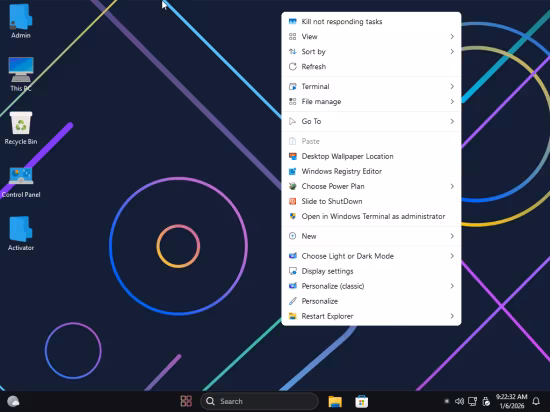Click the New plus-circle icon
The image size is (550, 412).
(293, 236)
